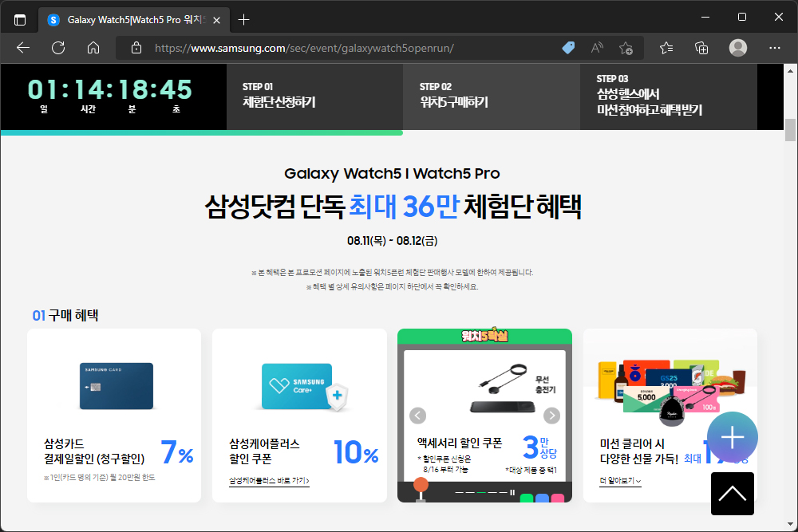Go to STEP 01 체험단신청하기
This screenshot has width=798, height=532.
click(x=314, y=97)
